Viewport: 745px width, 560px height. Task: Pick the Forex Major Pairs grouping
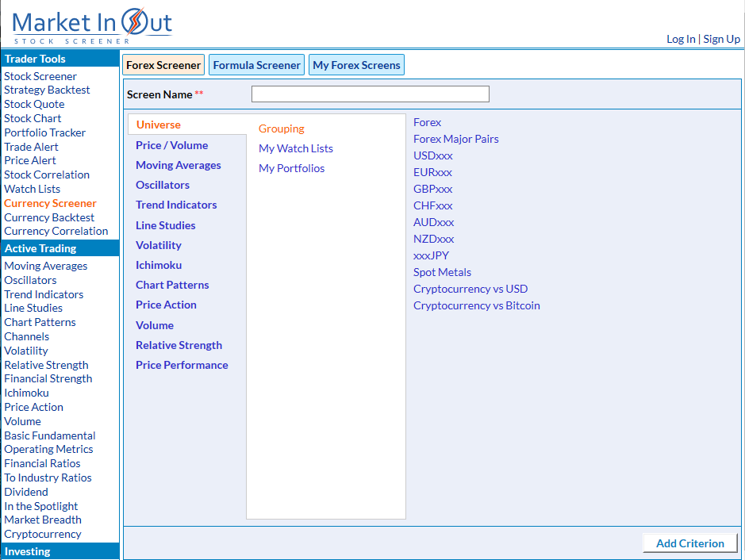coord(455,139)
